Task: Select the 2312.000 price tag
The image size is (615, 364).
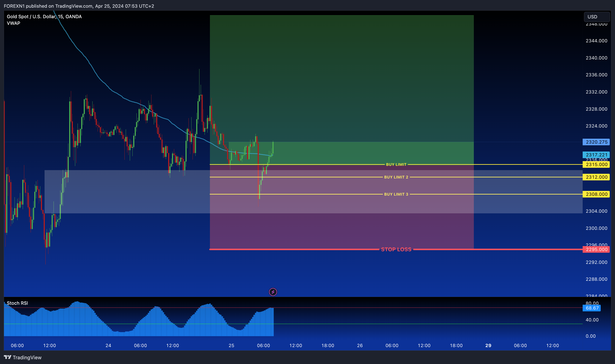Action: (x=596, y=177)
